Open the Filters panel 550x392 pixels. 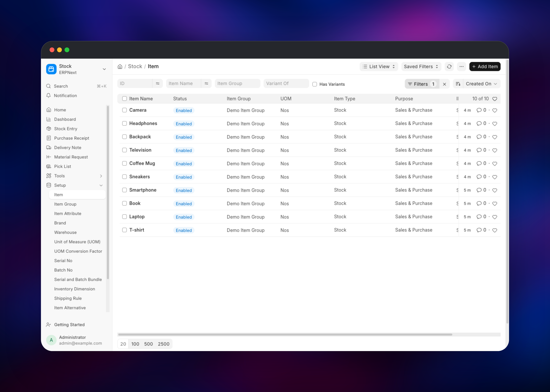(x=422, y=84)
